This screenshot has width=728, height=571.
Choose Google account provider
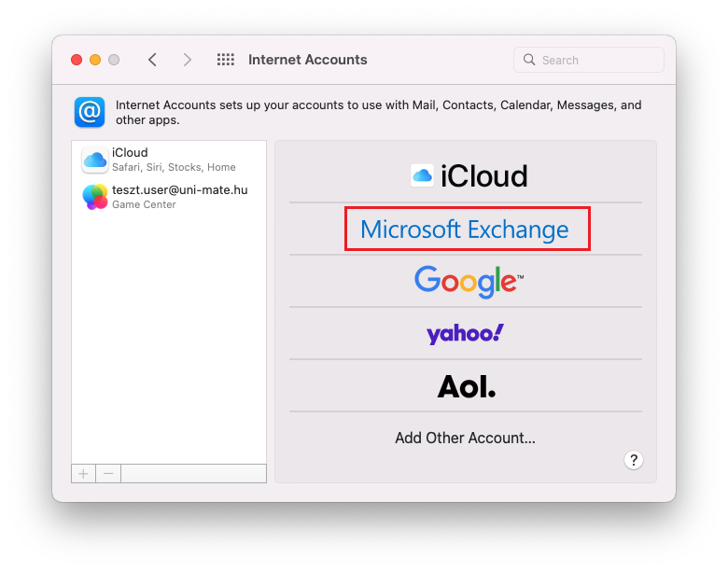click(469, 282)
